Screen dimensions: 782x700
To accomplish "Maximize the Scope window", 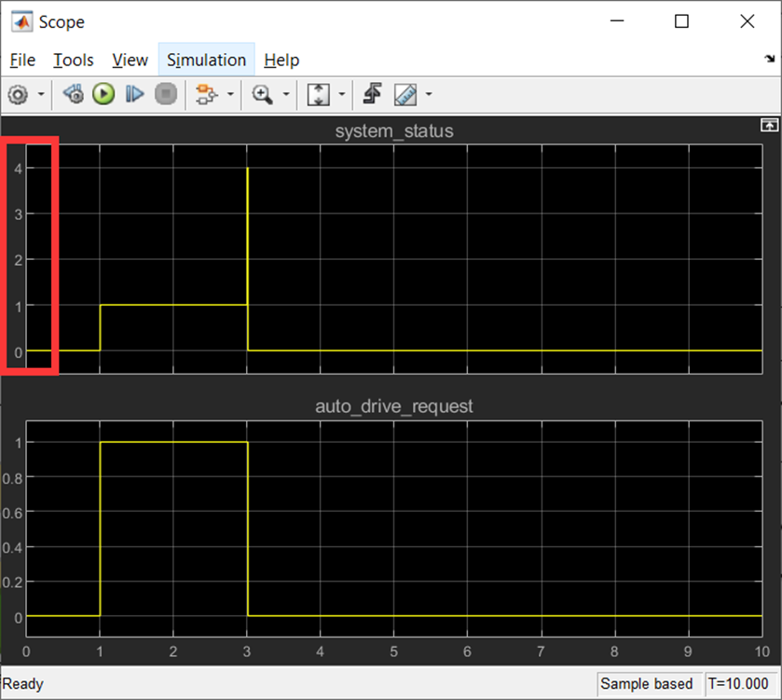I will (681, 21).
